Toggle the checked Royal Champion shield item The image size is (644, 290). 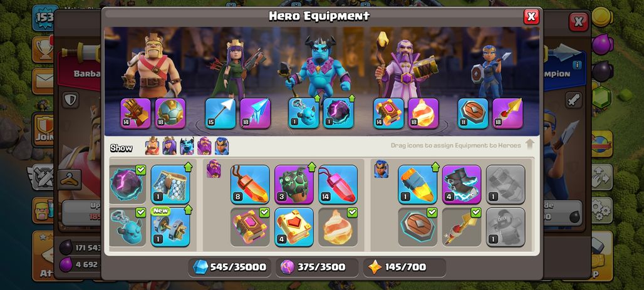(x=417, y=227)
